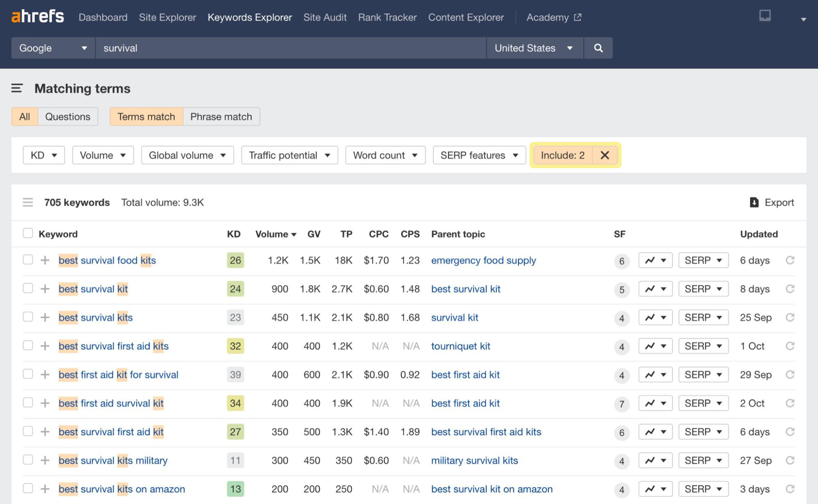Open the Word count filter dropdown

[x=385, y=155]
